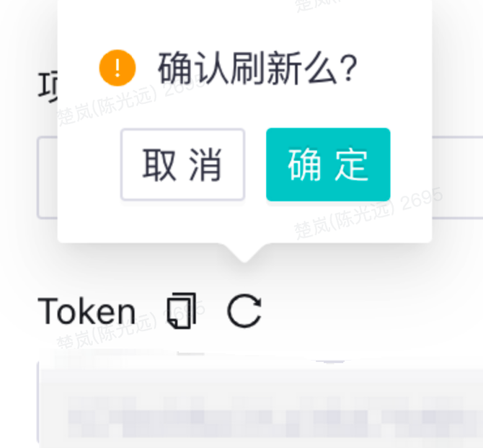Click the popover's downward pointing arrow
The image size is (483, 448).
[x=244, y=252]
